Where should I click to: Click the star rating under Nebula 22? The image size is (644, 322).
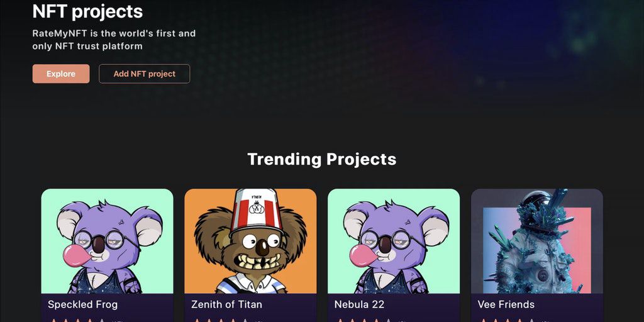[x=364, y=320]
